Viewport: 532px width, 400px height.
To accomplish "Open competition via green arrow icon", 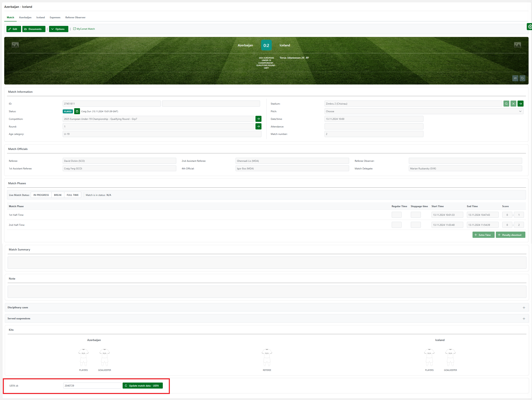I will (x=258, y=119).
